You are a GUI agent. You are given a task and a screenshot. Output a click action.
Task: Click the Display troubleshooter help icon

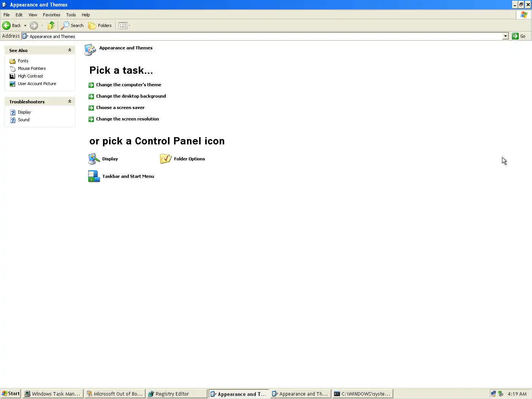(x=13, y=112)
